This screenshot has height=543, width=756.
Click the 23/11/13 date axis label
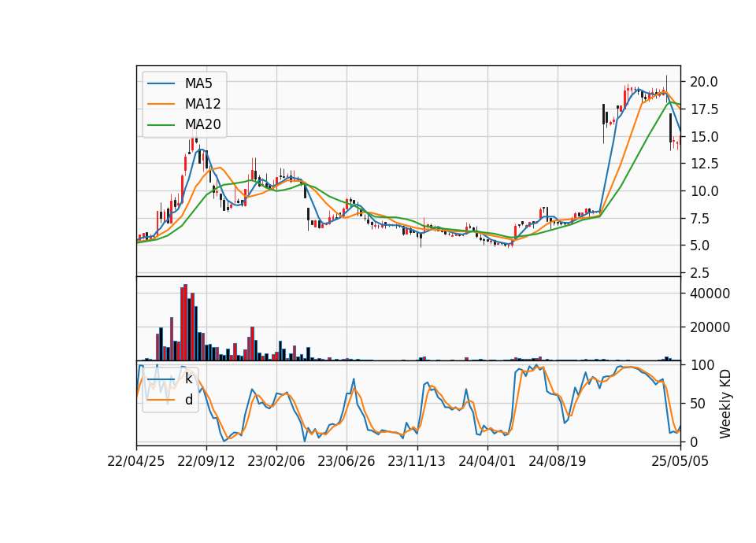(417, 461)
